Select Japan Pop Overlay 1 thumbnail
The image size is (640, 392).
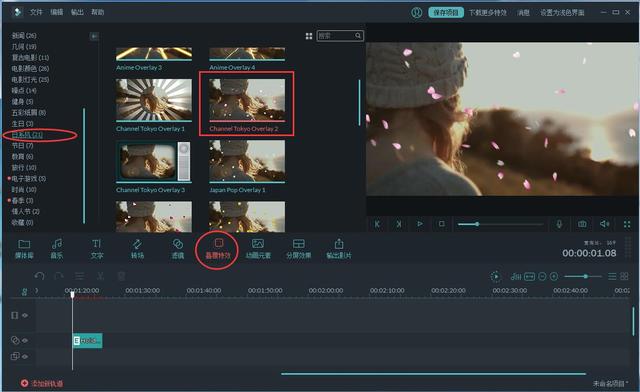pos(247,162)
